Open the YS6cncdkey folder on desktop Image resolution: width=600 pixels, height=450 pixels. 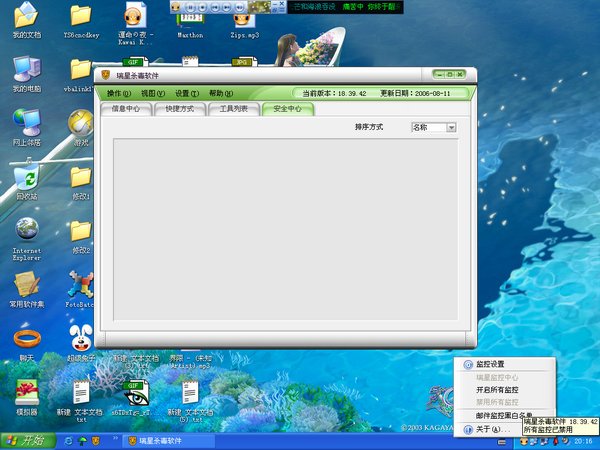[81, 22]
